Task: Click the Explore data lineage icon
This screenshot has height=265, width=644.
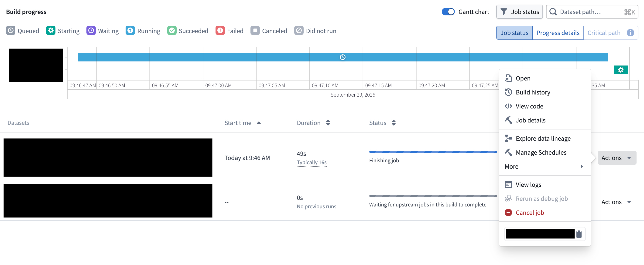Action: pyautogui.click(x=508, y=138)
